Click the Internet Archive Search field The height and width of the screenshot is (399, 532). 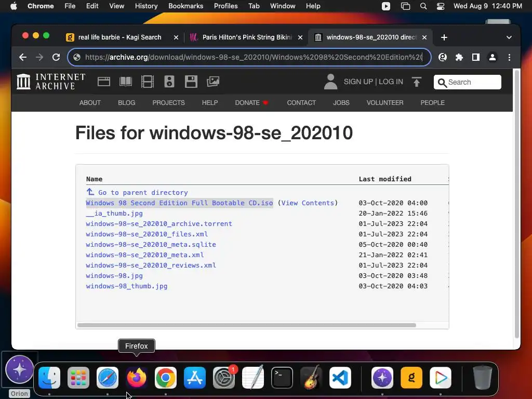[x=467, y=82]
